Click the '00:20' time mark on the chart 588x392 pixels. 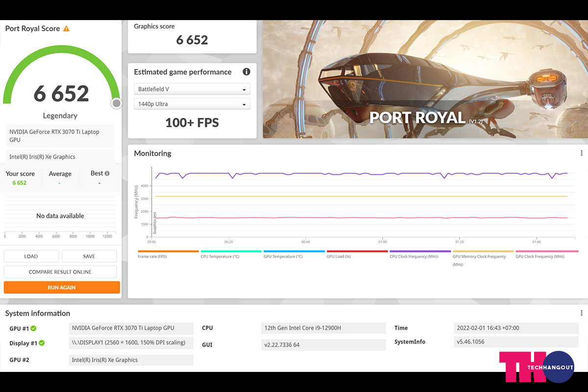click(229, 242)
